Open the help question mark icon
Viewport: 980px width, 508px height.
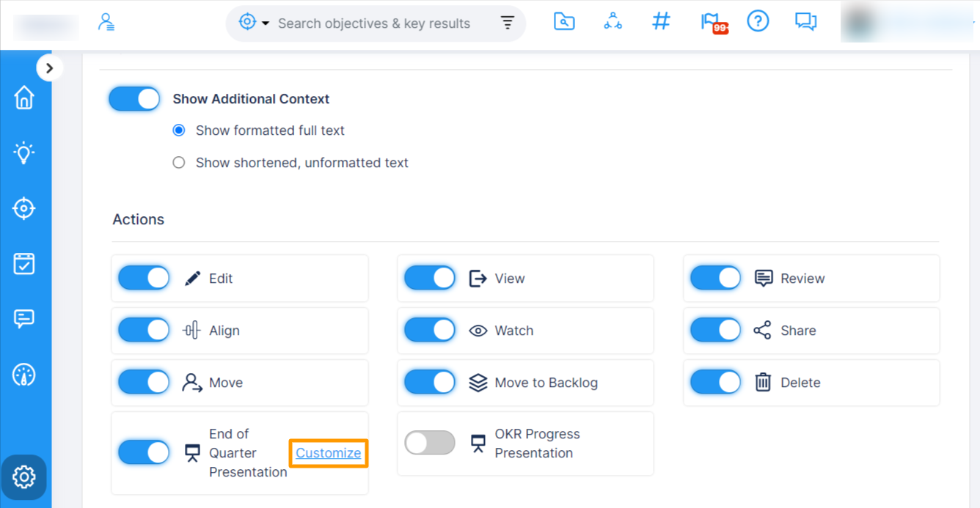[758, 21]
